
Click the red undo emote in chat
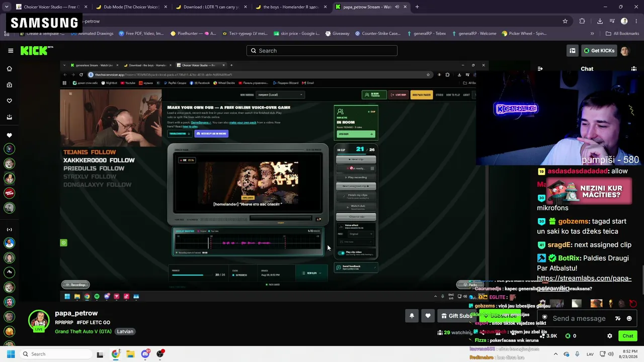click(x=632, y=304)
